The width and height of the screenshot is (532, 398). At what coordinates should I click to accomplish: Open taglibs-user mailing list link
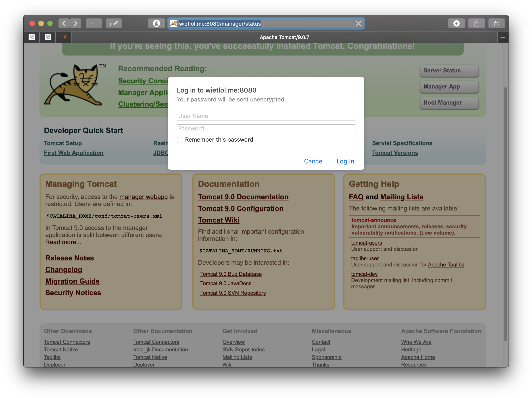click(365, 258)
